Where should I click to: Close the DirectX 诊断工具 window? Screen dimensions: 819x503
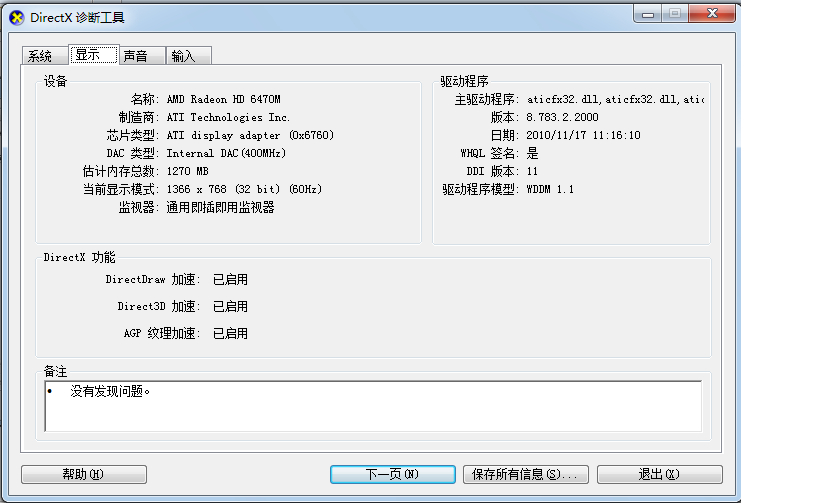point(712,14)
